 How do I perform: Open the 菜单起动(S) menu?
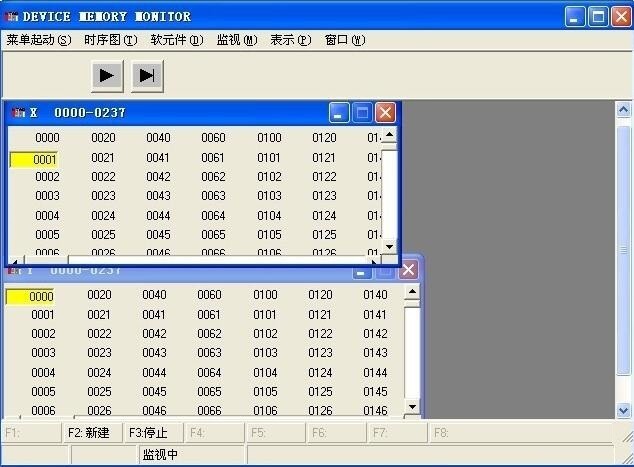pyautogui.click(x=39, y=40)
